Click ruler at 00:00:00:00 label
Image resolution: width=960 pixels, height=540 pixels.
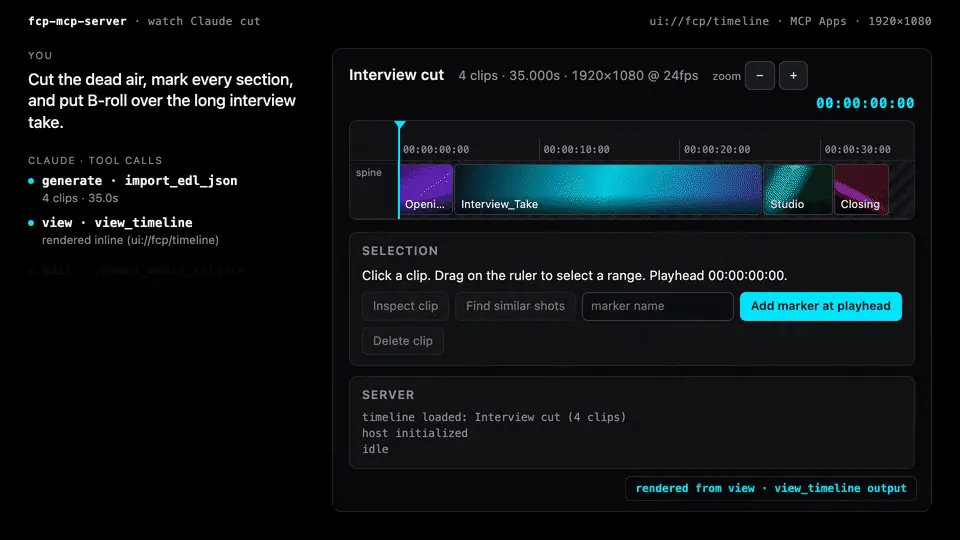(436, 149)
